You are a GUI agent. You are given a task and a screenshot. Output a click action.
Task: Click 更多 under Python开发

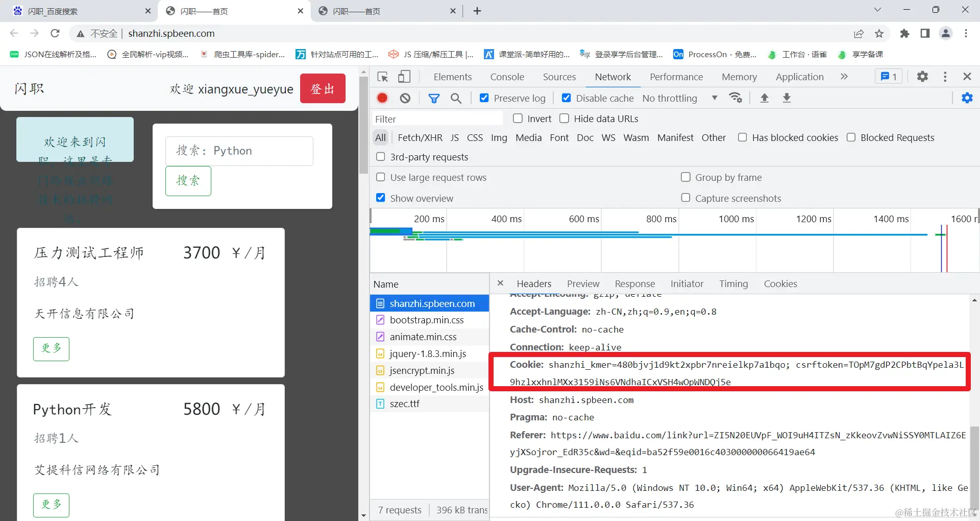point(51,505)
